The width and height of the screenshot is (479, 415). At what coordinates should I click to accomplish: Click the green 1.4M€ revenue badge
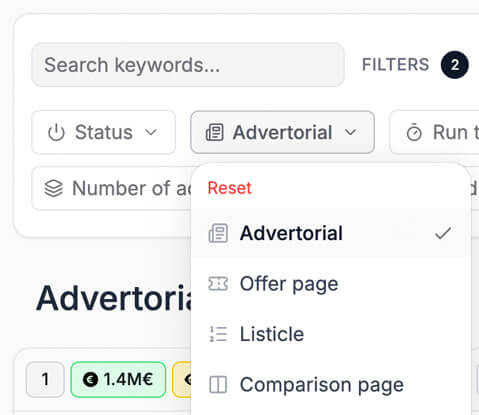[x=118, y=379]
